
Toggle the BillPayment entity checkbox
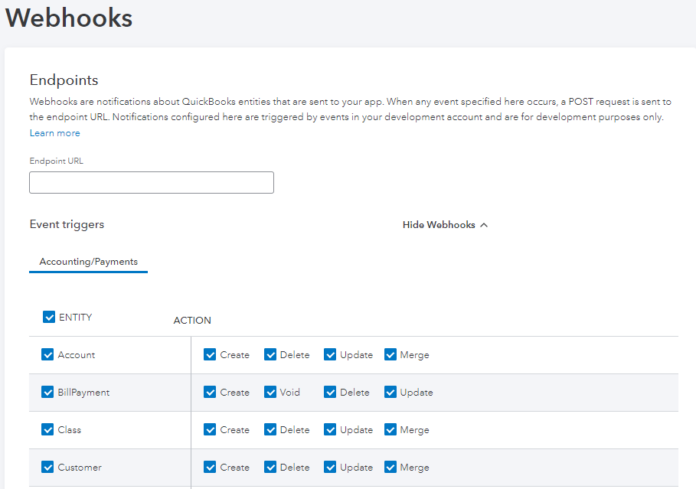pos(48,392)
